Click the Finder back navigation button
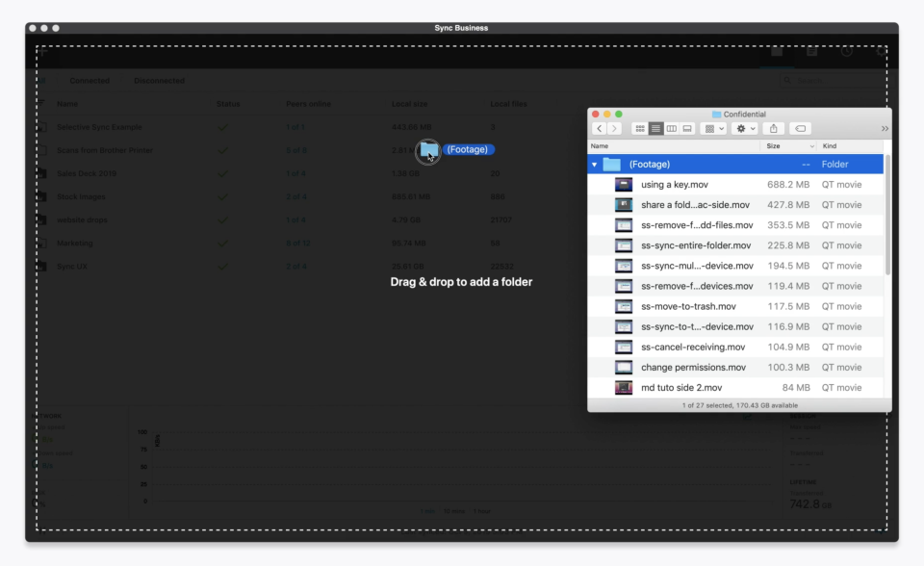Viewport: 924px width, 566px height. point(600,128)
